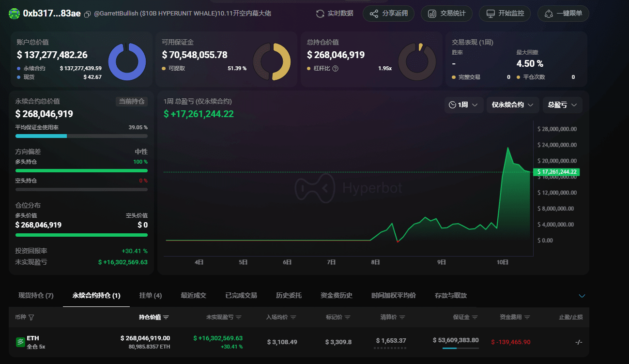
Task: Click the 总持仓价值 donut chart
Action: tap(417, 61)
